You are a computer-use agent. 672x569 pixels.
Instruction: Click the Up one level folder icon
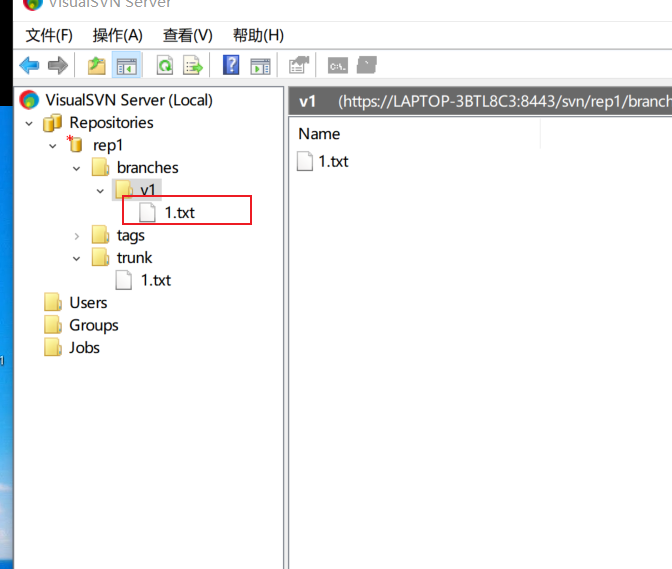(96, 66)
